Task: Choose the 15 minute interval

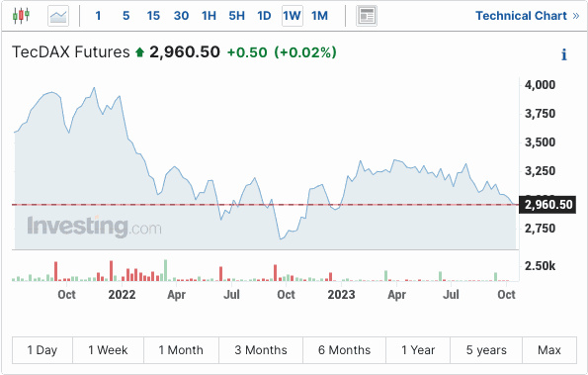Action: click(153, 16)
